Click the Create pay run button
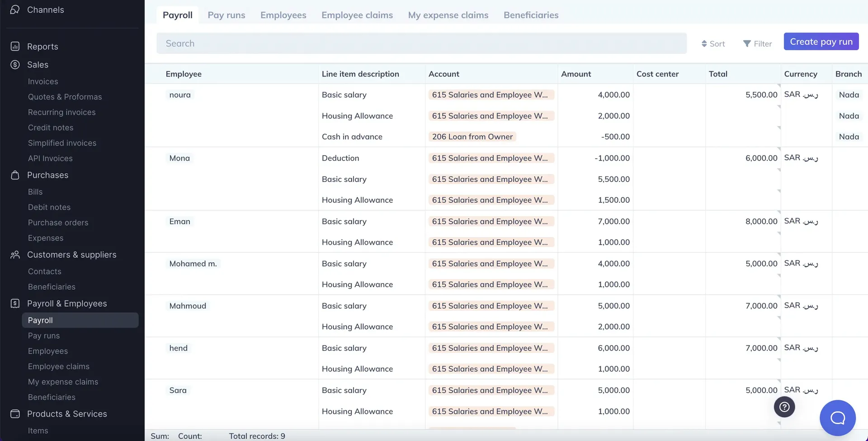Viewport: 868px width, 441px height. click(821, 41)
